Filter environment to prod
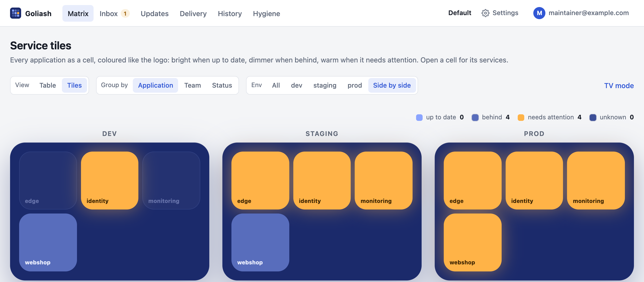The height and width of the screenshot is (282, 644). pyautogui.click(x=355, y=85)
